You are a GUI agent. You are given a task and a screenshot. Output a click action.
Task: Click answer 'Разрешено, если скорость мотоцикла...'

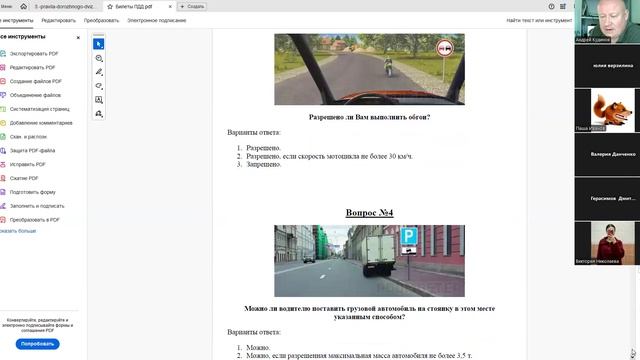(329, 156)
